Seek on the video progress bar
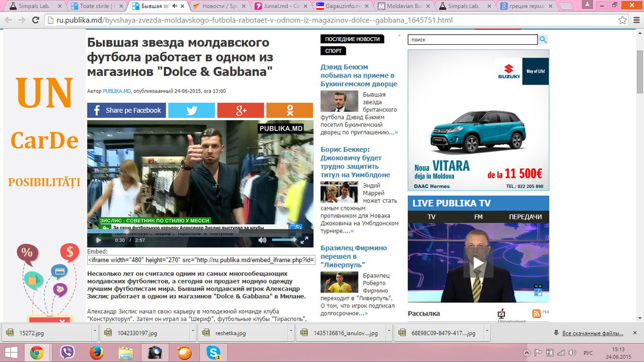644x362 pixels. [200, 233]
